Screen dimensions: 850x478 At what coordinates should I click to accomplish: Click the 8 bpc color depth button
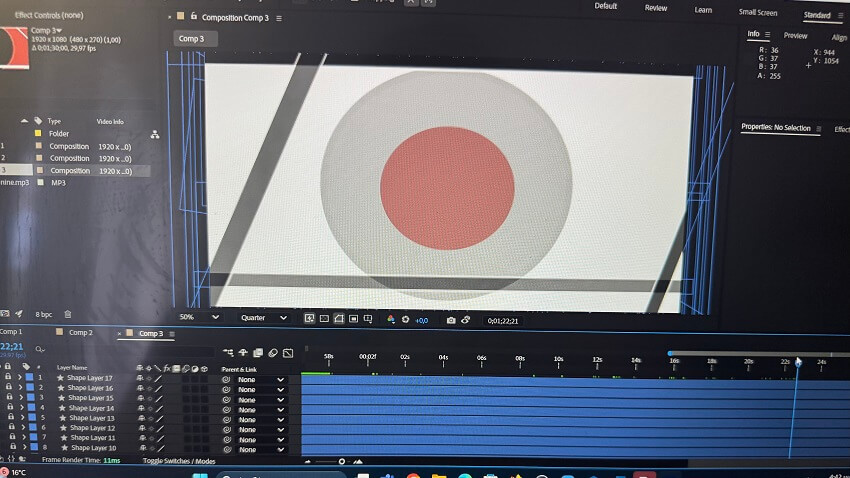(43, 314)
